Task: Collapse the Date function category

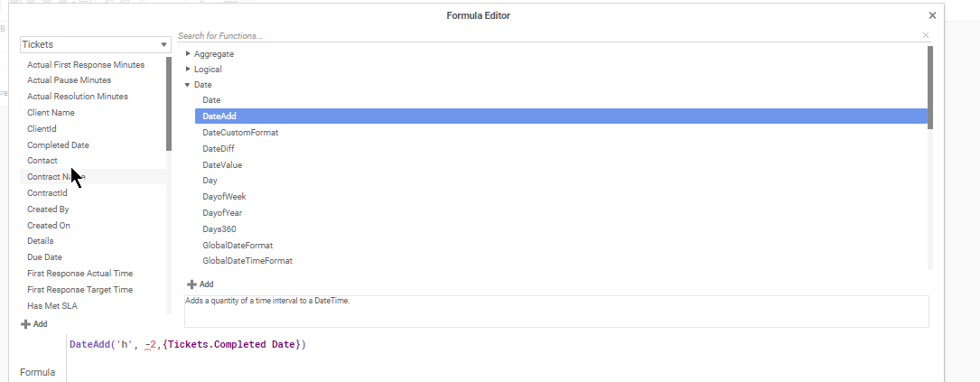Action: 188,85
